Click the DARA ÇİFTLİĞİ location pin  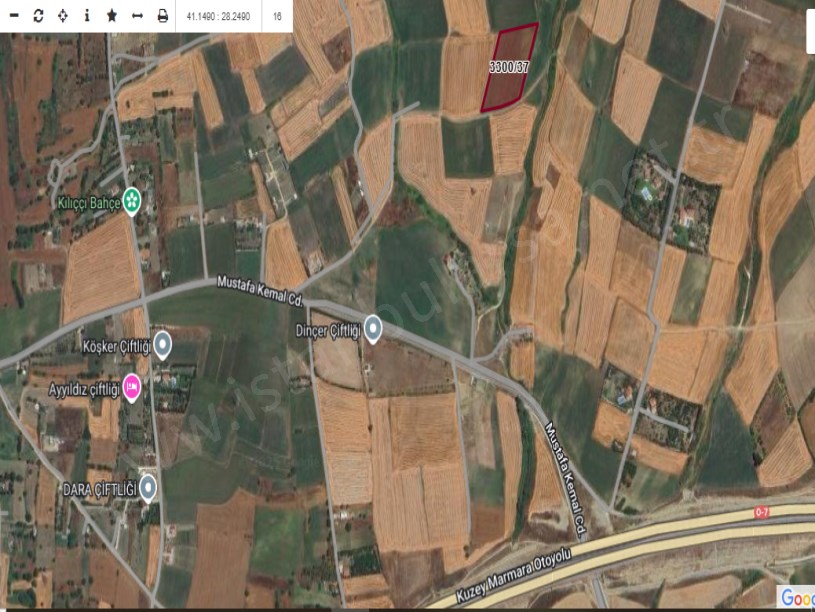tap(148, 488)
